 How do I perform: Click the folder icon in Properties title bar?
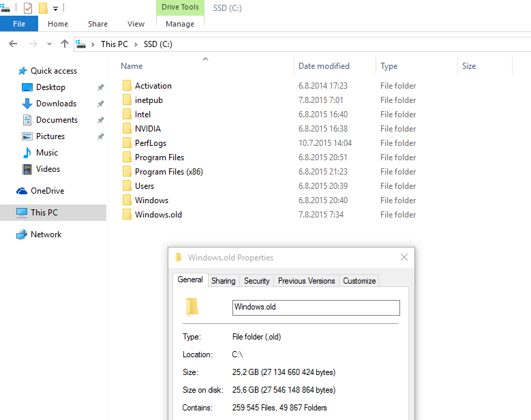point(179,258)
